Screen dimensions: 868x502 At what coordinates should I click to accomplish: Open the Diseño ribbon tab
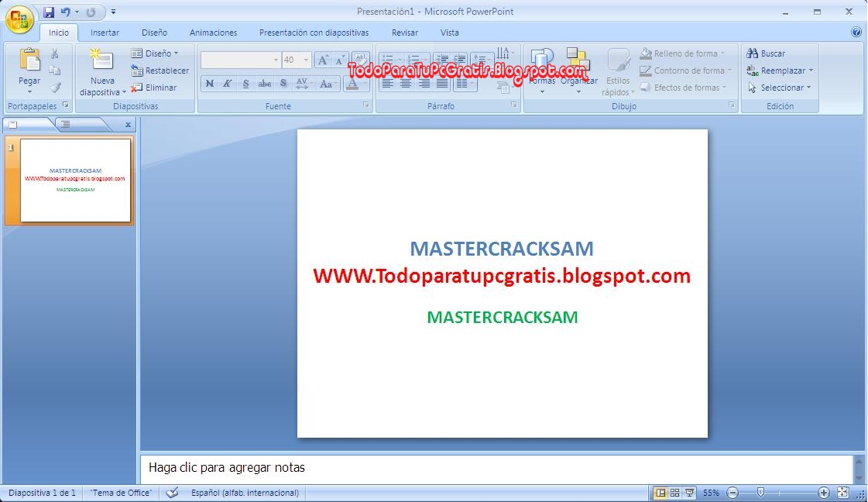point(154,33)
